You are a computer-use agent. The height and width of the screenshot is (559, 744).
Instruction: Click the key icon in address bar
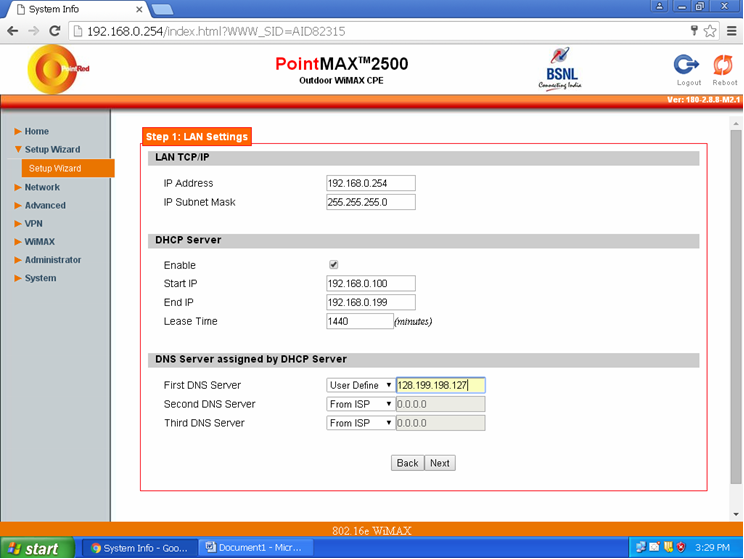tap(694, 31)
